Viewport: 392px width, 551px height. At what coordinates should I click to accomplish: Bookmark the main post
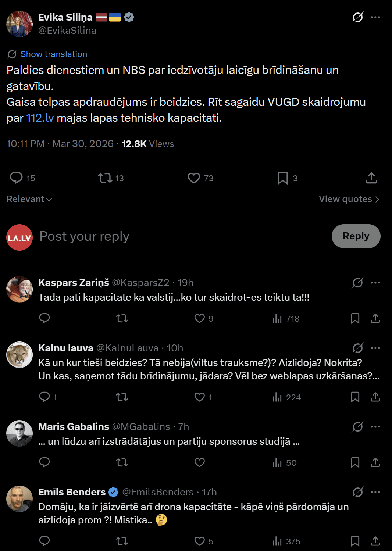[x=283, y=178]
